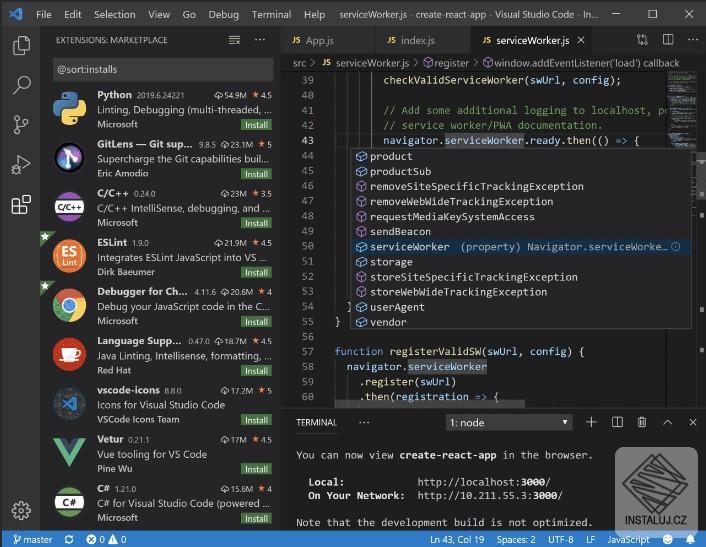Open the Explorer view in activity bar
Viewport: 706px width, 547px height.
[x=21, y=45]
